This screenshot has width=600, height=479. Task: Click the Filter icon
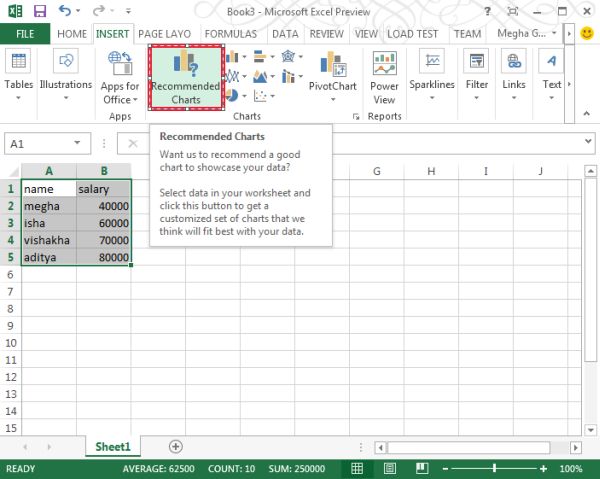pos(476,61)
